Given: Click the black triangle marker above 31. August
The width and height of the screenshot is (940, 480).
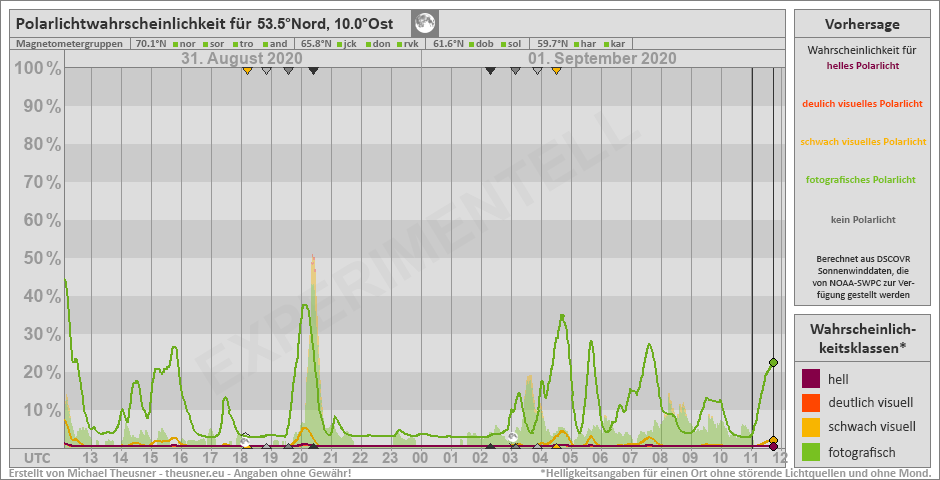Looking at the screenshot, I should click(313, 71).
